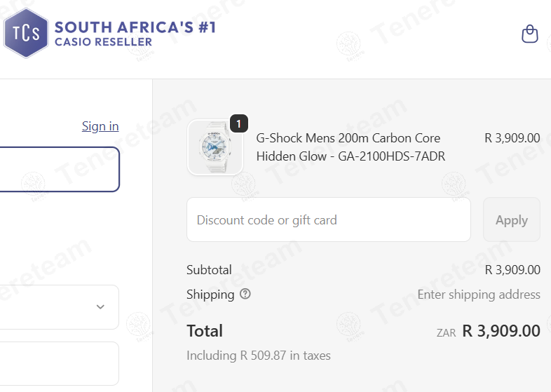Click the Enter shipping address text

coord(479,295)
